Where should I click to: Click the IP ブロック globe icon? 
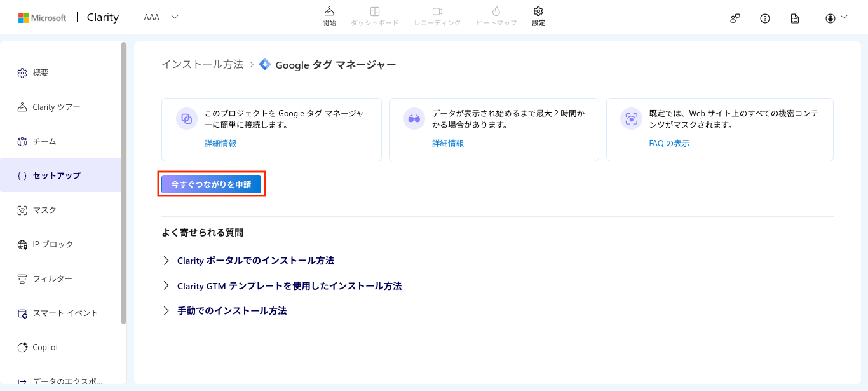(22, 244)
